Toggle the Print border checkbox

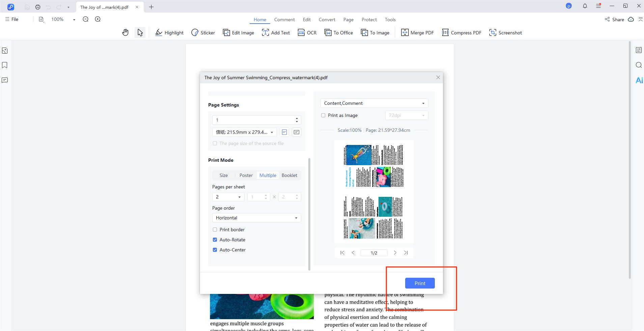click(215, 230)
